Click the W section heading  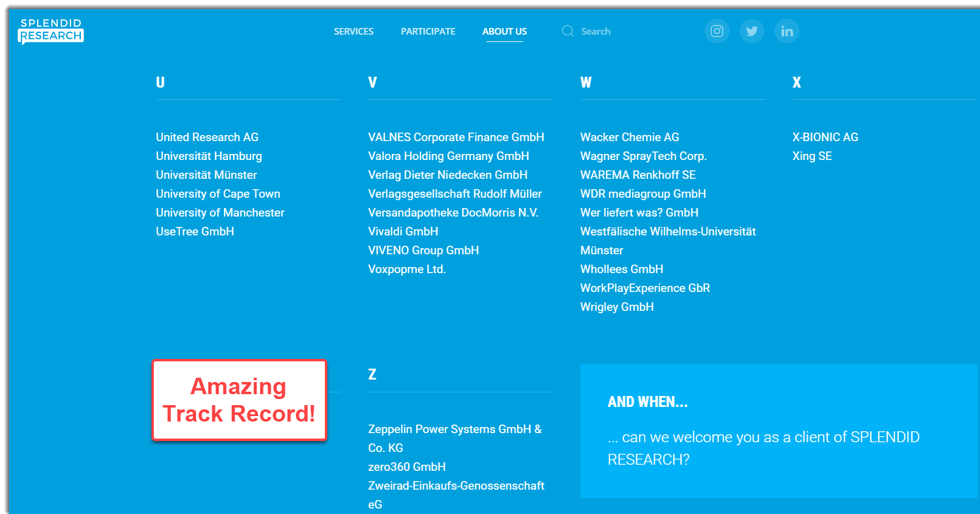pos(586,83)
